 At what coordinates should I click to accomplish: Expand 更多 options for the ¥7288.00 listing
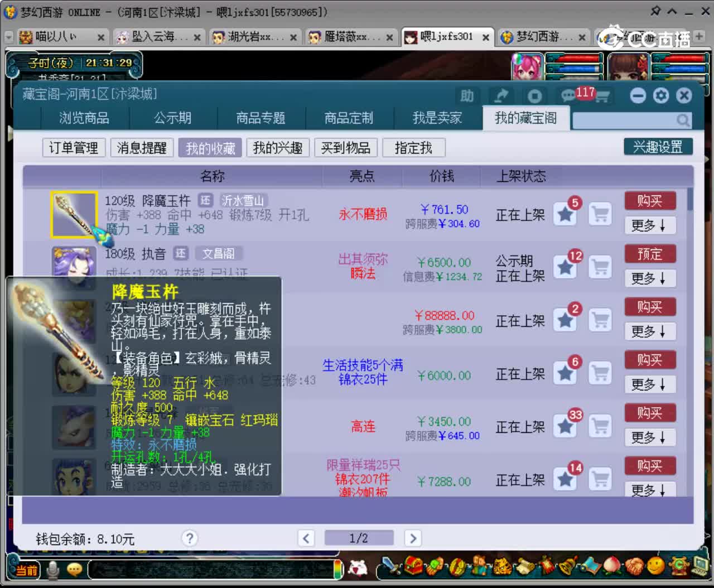click(649, 490)
